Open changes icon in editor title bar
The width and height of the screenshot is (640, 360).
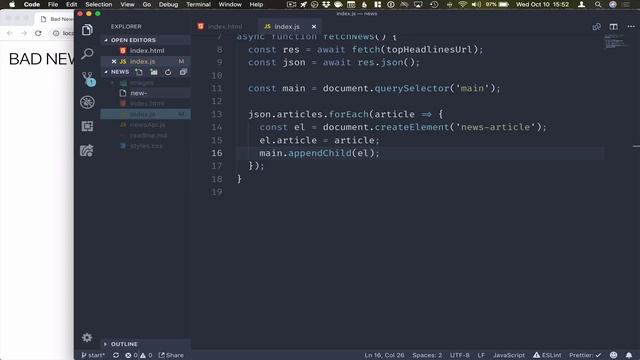(596, 27)
